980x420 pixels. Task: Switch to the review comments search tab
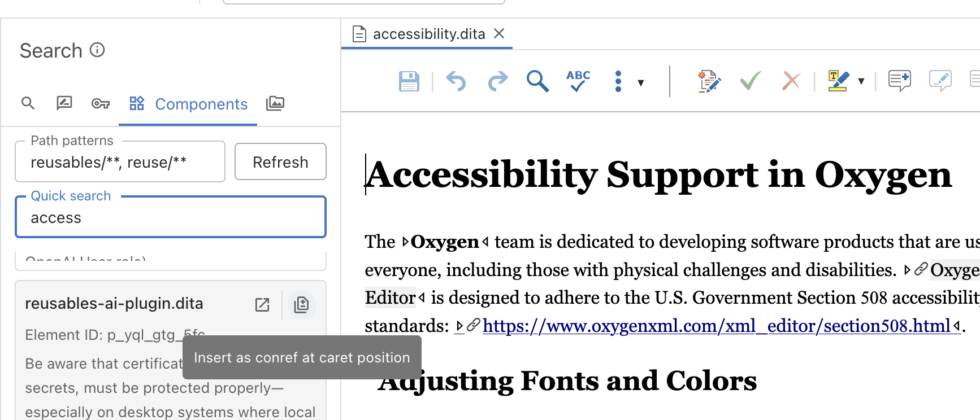[64, 103]
